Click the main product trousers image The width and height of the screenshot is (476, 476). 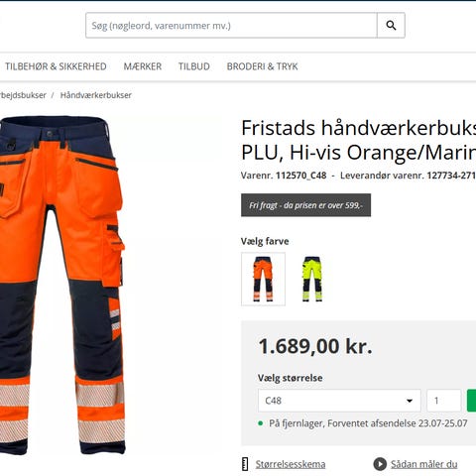62,285
